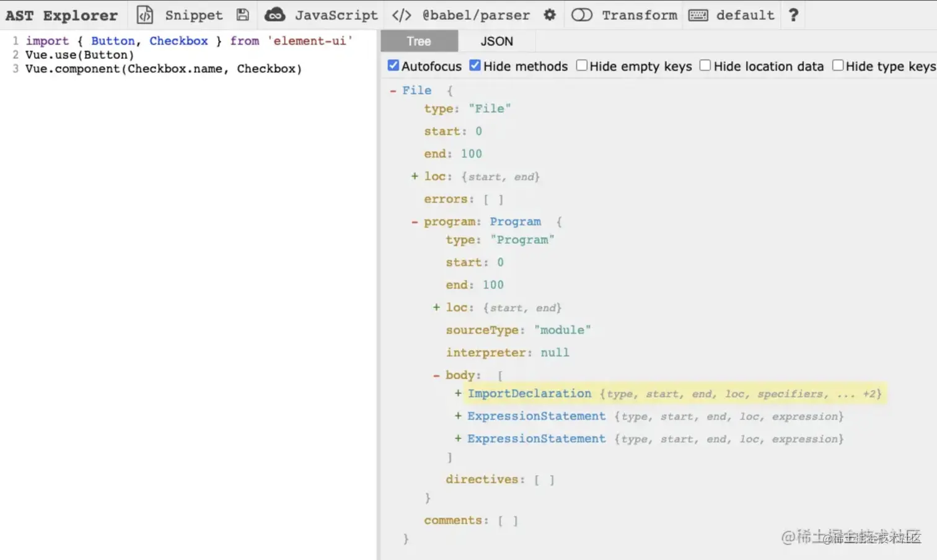Open the help question mark
937x560 pixels.
click(793, 15)
